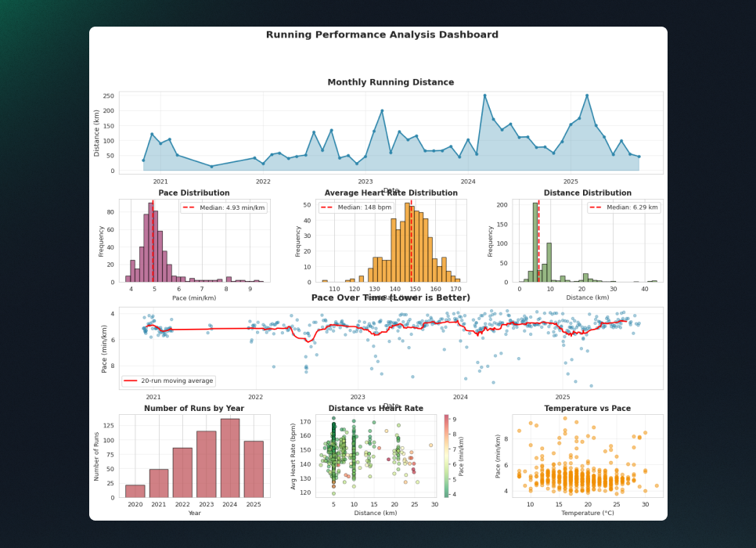Select the Median 4.93 min/km legend entry
Viewport: 756px width, 548px height.
tap(224, 207)
